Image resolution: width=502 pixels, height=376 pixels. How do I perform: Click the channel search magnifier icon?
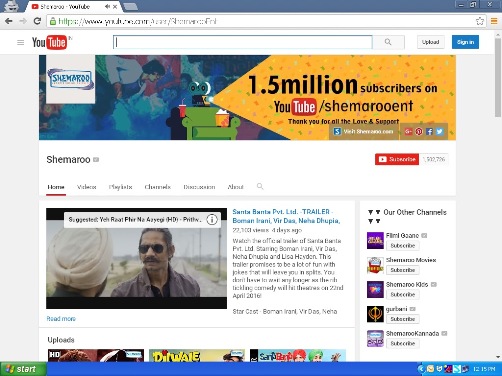coord(260,186)
